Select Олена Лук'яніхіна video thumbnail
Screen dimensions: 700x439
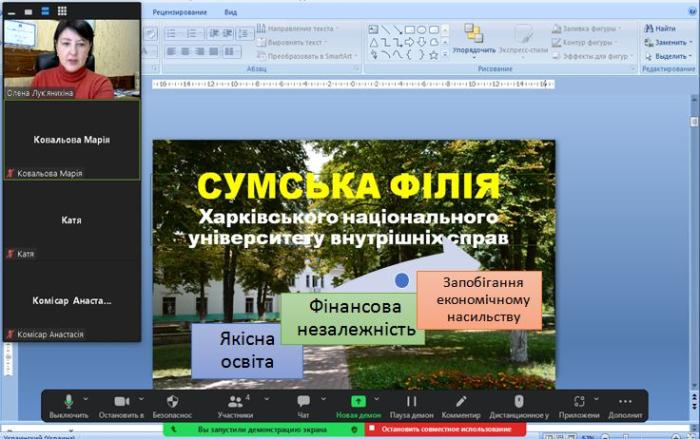(71, 50)
